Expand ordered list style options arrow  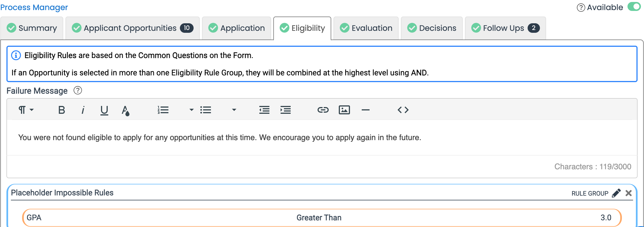pos(191,110)
